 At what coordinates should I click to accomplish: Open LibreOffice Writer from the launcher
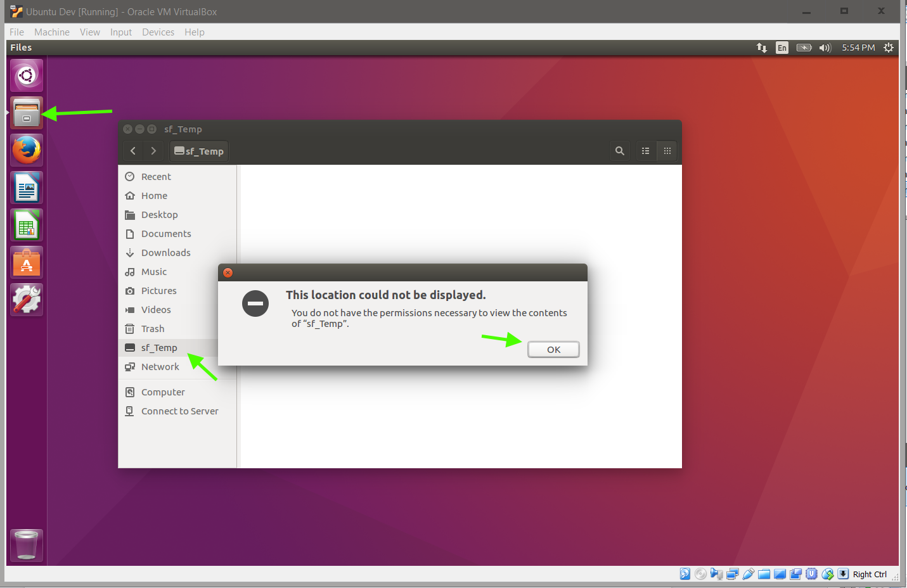point(27,188)
